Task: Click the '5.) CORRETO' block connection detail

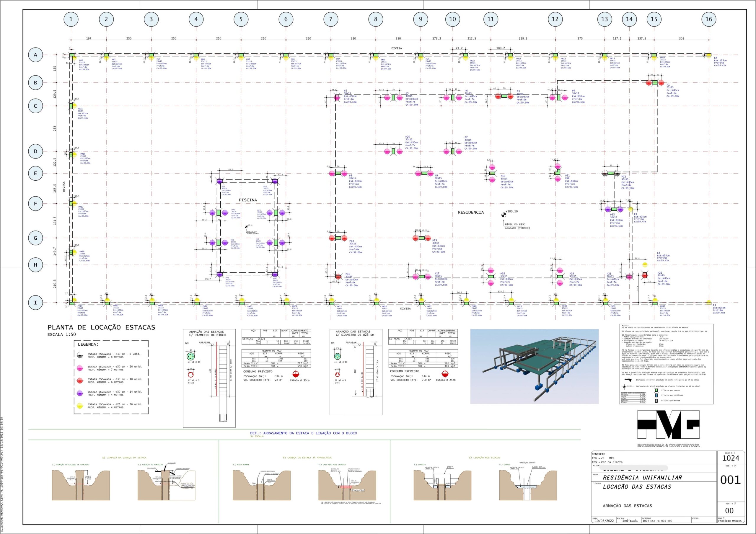Action: pyautogui.click(x=443, y=483)
